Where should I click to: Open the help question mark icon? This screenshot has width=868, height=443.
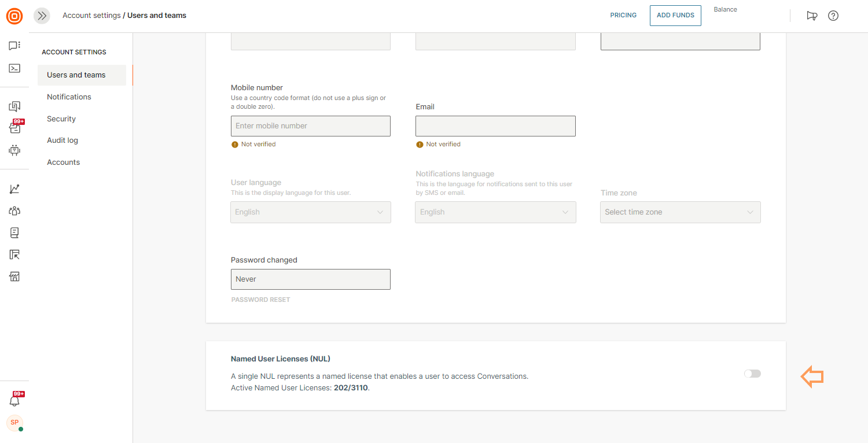pos(833,16)
